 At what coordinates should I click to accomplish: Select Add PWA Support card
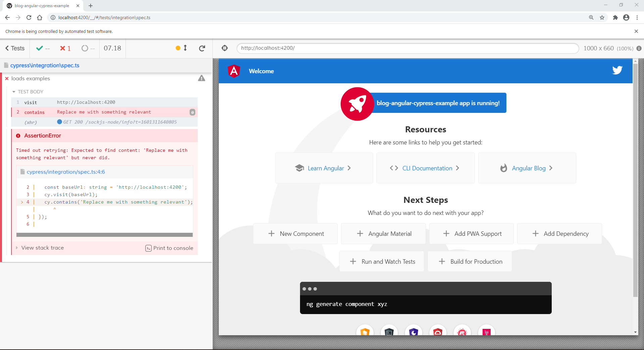point(472,233)
